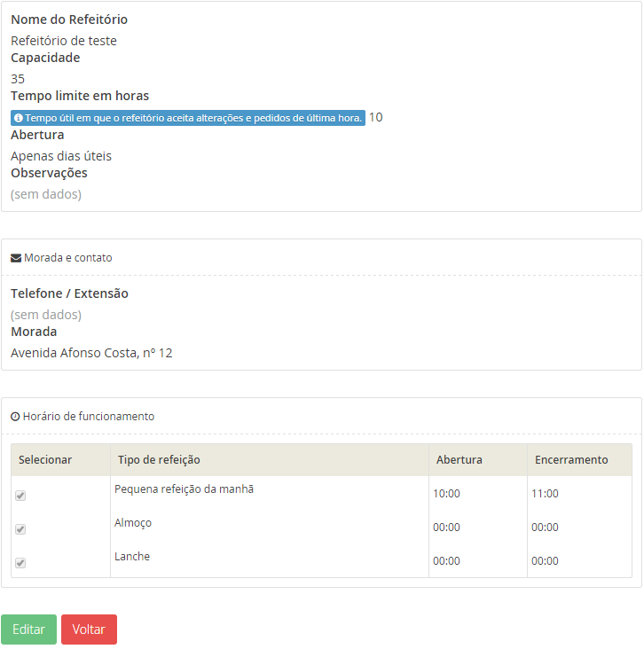The image size is (644, 649).
Task: Click the Apenas dias úteis value
Action: pos(61,156)
